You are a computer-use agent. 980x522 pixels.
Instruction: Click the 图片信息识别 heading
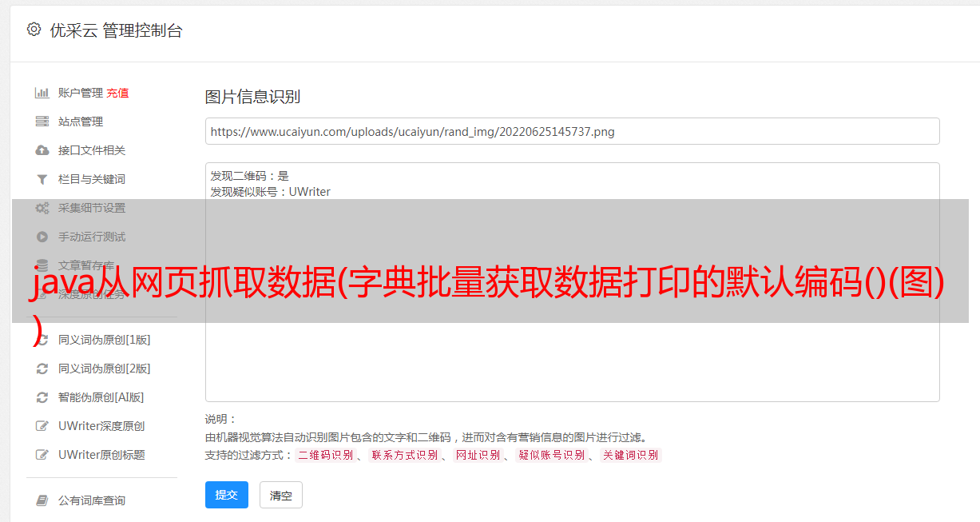(252, 97)
